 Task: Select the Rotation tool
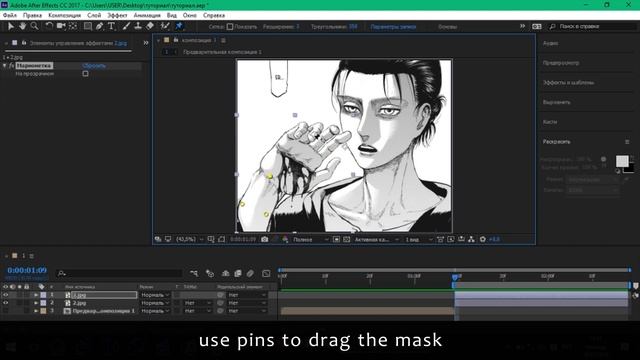coord(49,26)
